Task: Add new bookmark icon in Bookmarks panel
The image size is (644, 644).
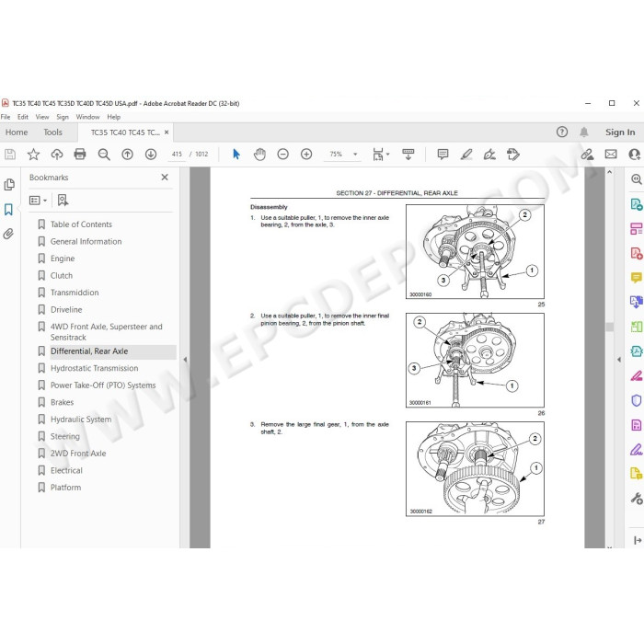Action: pos(63,201)
